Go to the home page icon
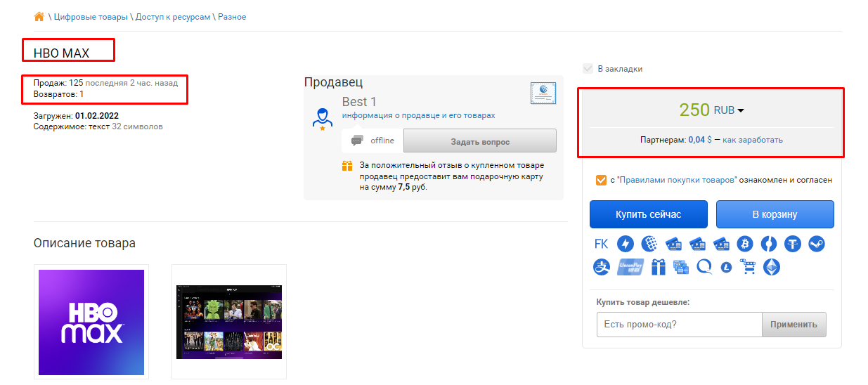 click(39, 16)
